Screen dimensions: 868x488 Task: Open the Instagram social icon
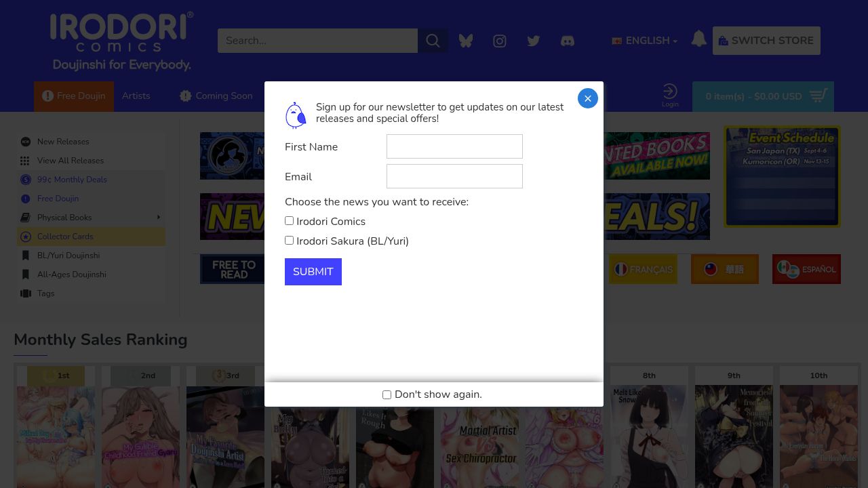click(x=500, y=41)
